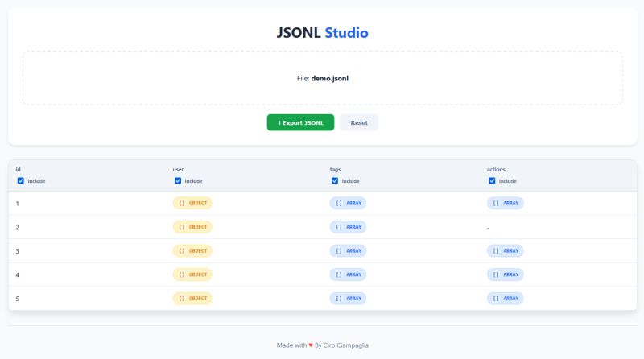The image size is (644, 359).
Task: Open the tags ARRAY badge in row 4
Action: [348, 274]
